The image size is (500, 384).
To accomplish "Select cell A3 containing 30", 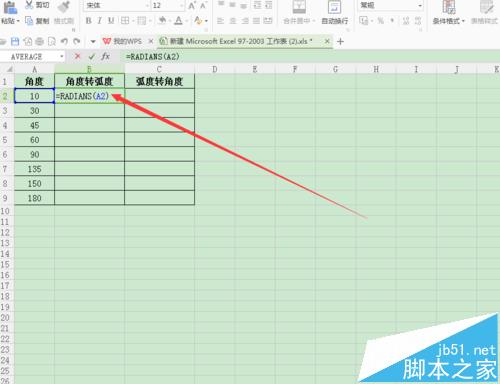I will coord(34,111).
